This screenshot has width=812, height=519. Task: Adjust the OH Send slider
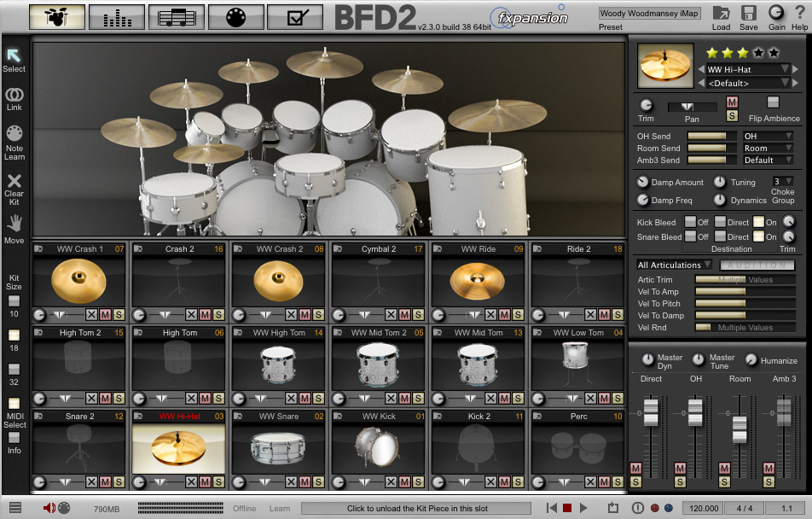click(711, 136)
